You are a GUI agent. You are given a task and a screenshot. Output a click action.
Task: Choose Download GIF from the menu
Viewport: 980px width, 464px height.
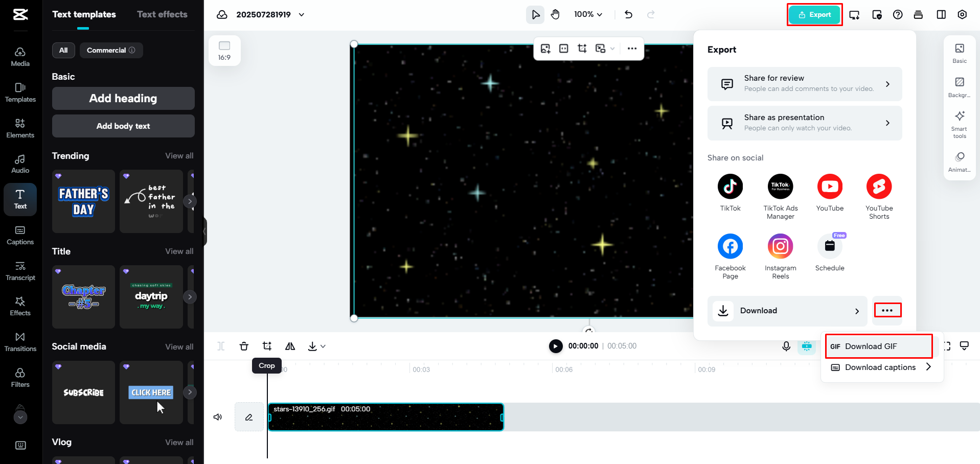tap(878, 346)
